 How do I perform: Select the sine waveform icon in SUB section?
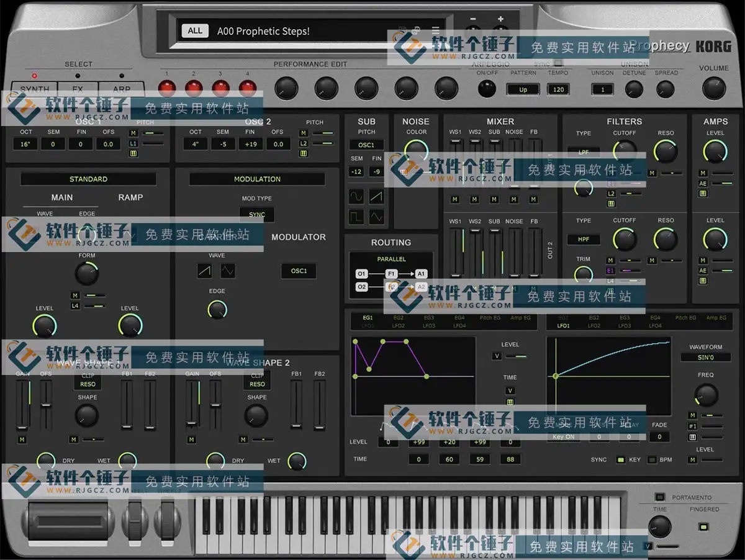[x=356, y=197]
